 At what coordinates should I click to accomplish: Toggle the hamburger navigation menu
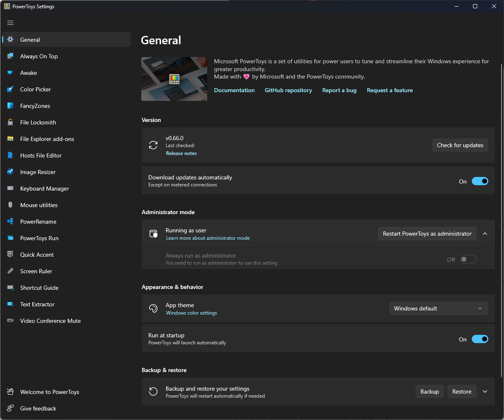10,23
